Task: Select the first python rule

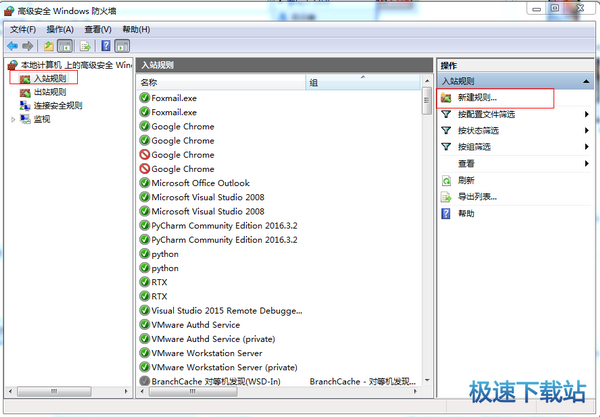Action: [165, 254]
